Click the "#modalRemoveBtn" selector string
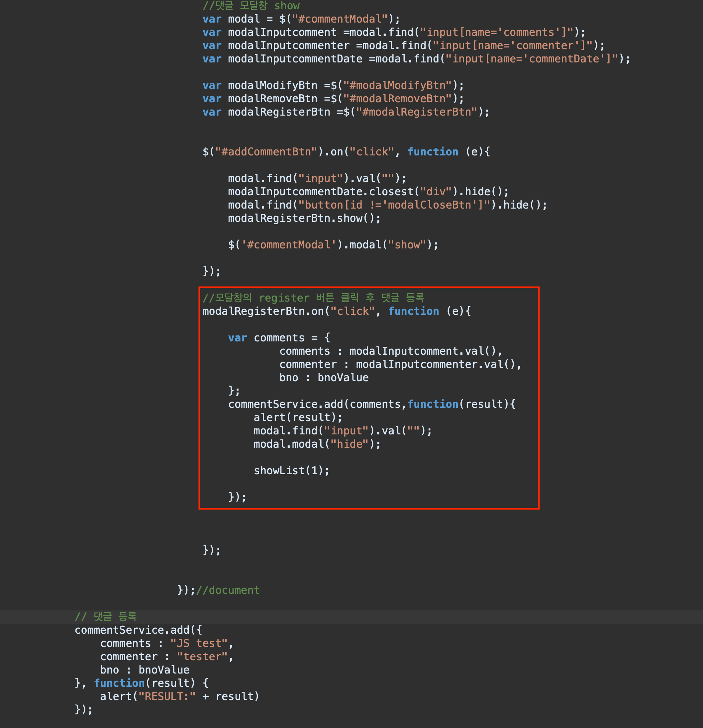Image resolution: width=703 pixels, height=728 pixels. 397,99
